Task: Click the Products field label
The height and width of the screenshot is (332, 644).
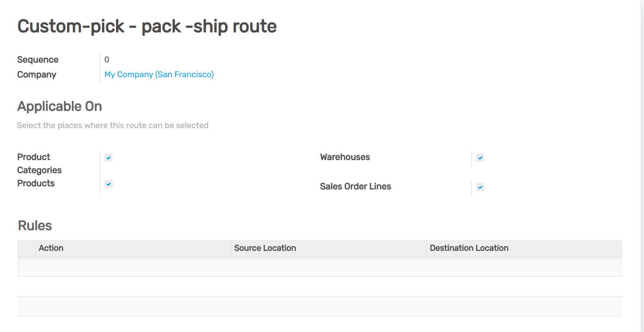Action: click(36, 183)
